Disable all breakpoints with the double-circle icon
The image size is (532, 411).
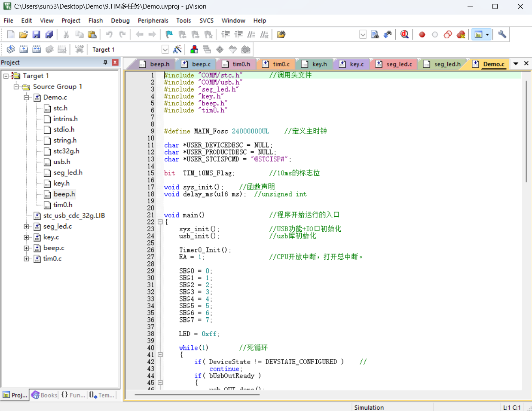(x=448, y=34)
